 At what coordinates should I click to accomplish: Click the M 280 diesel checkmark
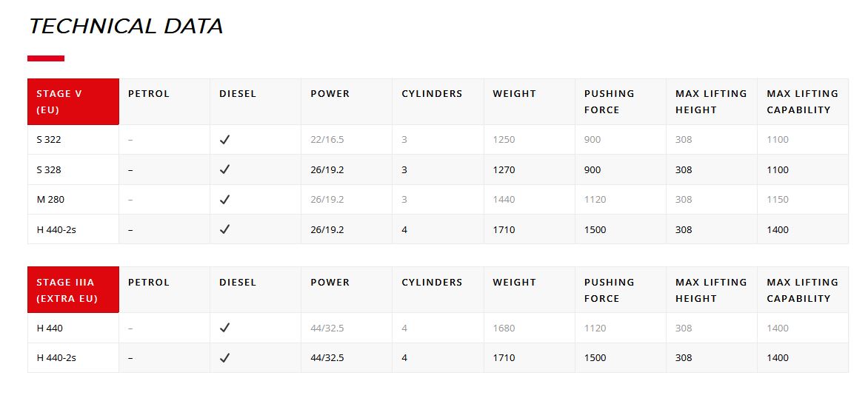(x=225, y=200)
